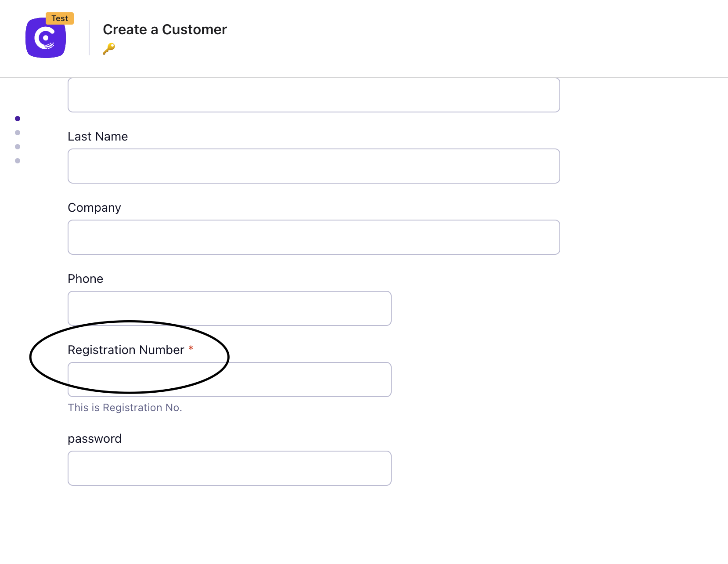
Task: Click the red required asterisk
Action: [191, 348]
